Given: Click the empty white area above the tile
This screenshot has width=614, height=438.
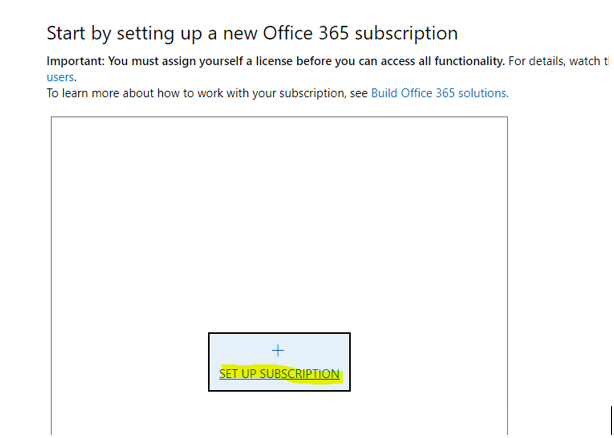Looking at the screenshot, I should click(x=279, y=220).
